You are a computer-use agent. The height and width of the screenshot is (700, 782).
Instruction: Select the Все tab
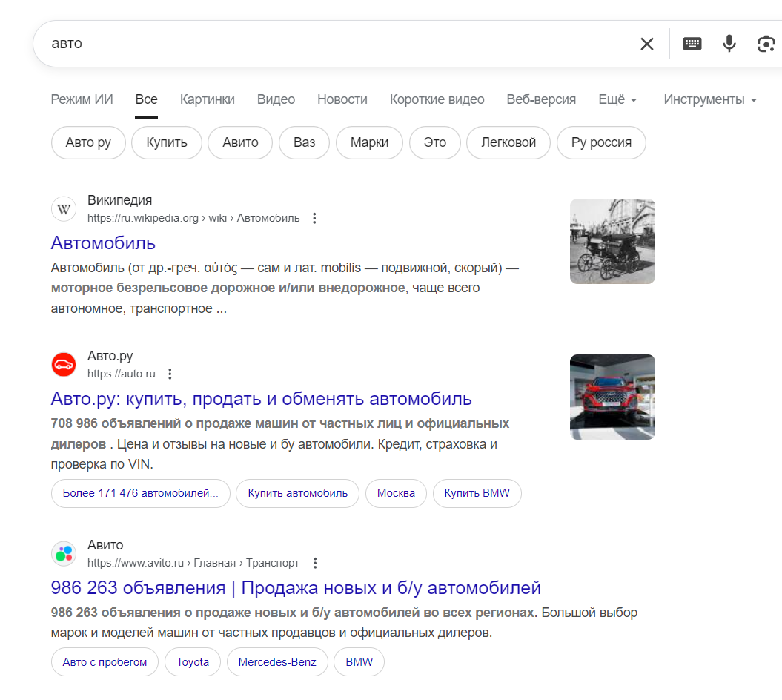pyautogui.click(x=146, y=99)
